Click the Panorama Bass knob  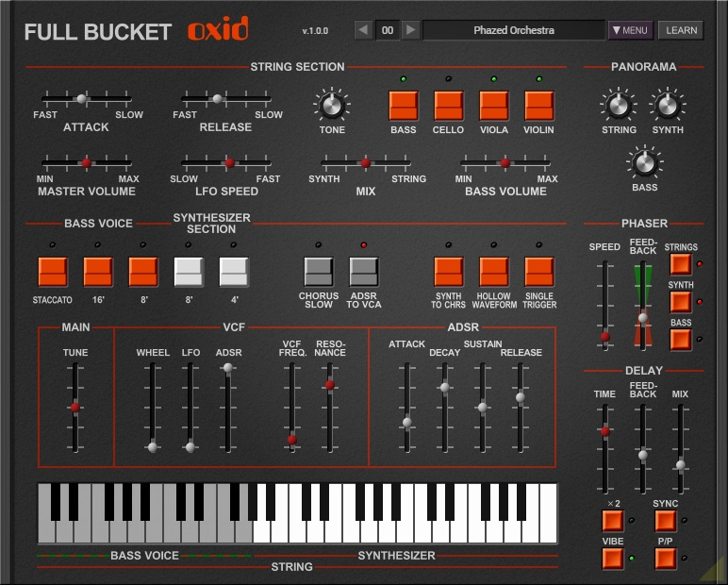pyautogui.click(x=644, y=163)
